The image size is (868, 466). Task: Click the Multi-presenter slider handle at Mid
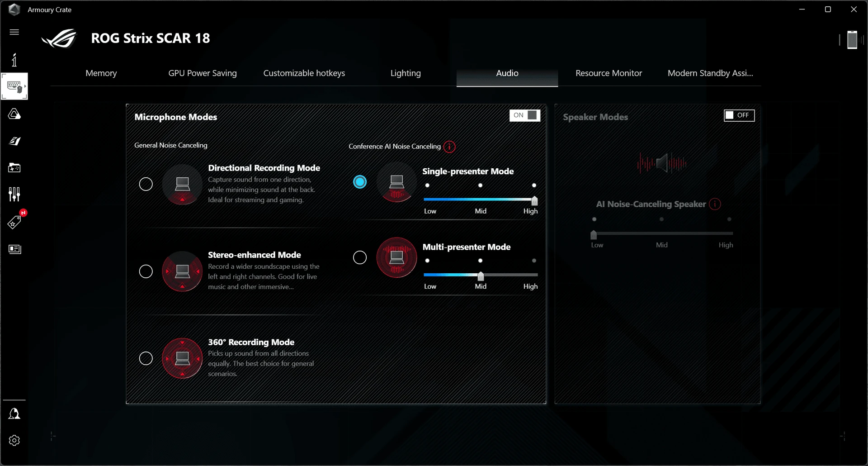(481, 276)
